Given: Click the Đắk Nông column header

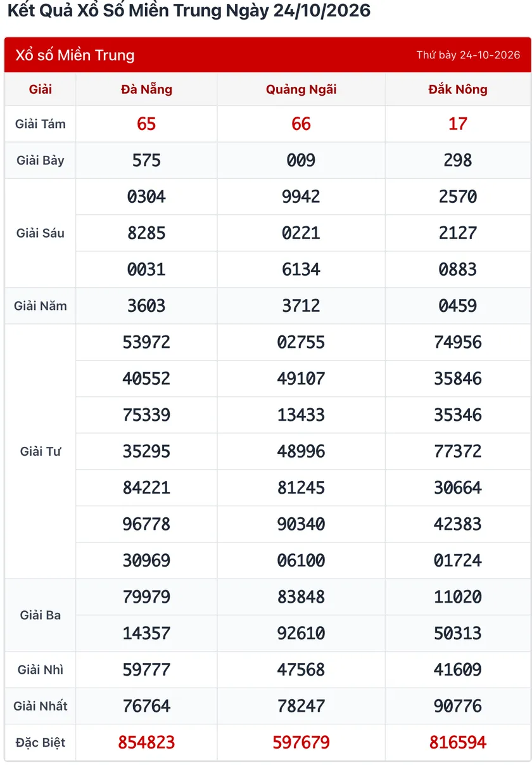Looking at the screenshot, I should click(x=458, y=89).
